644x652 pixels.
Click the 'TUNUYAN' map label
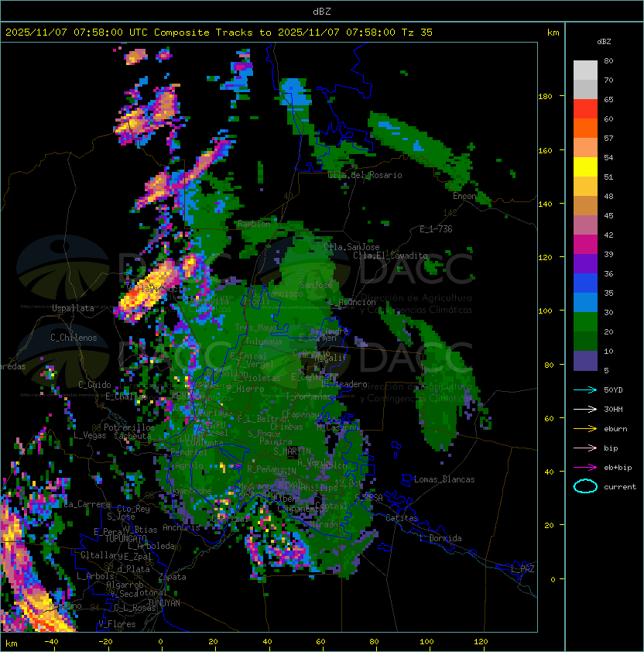coord(164,603)
